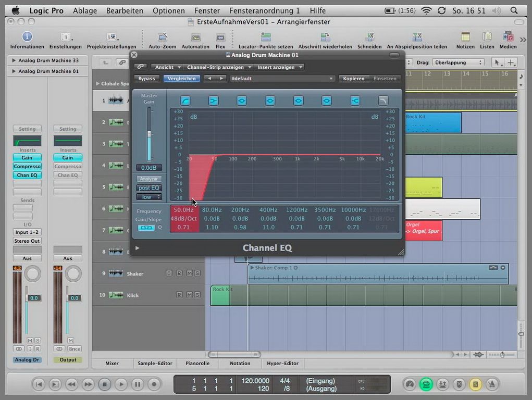Open the Bearbeiten menu

click(125, 10)
